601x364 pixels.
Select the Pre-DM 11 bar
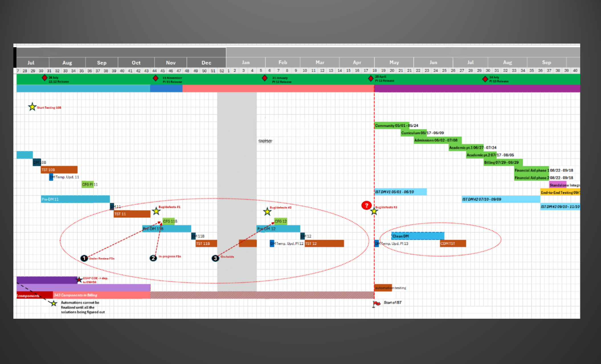[75, 199]
